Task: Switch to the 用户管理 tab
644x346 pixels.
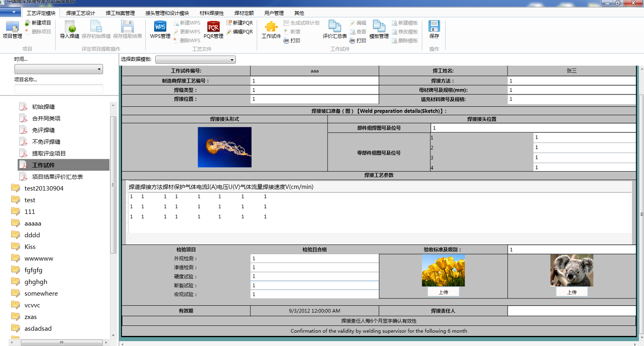Action: pyautogui.click(x=274, y=13)
